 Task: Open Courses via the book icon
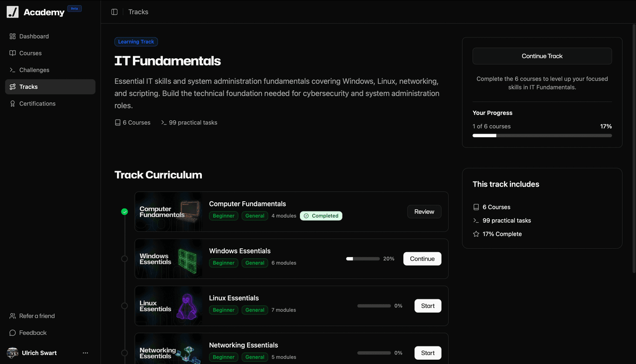(x=12, y=53)
